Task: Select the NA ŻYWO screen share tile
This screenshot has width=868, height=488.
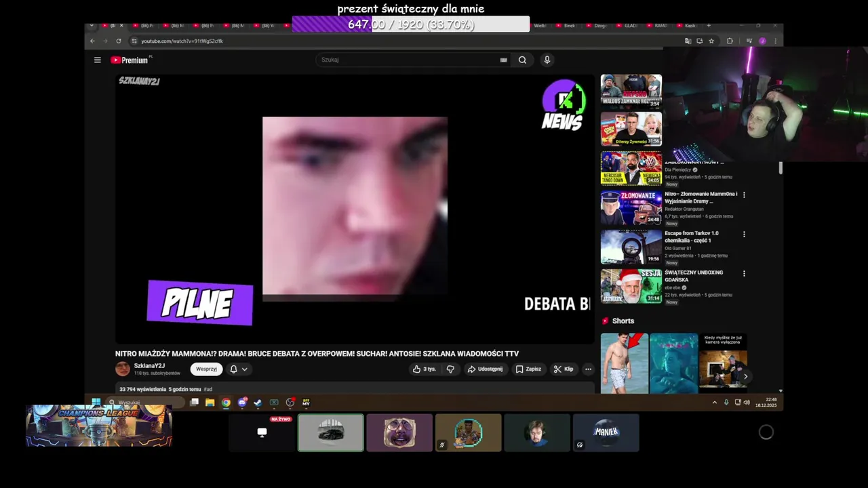Action: pos(262,432)
